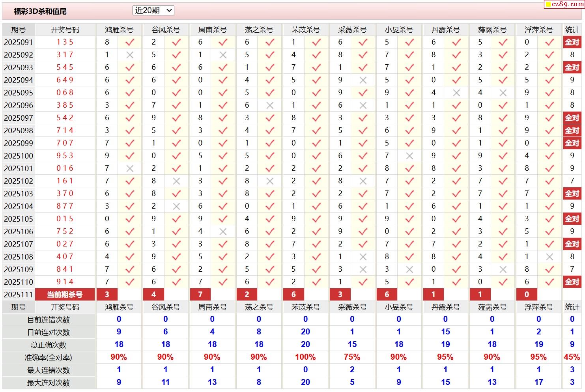Click gray X in 鸿雁杀号 for issue 2025101
585x392 pixels.
[x=130, y=168]
